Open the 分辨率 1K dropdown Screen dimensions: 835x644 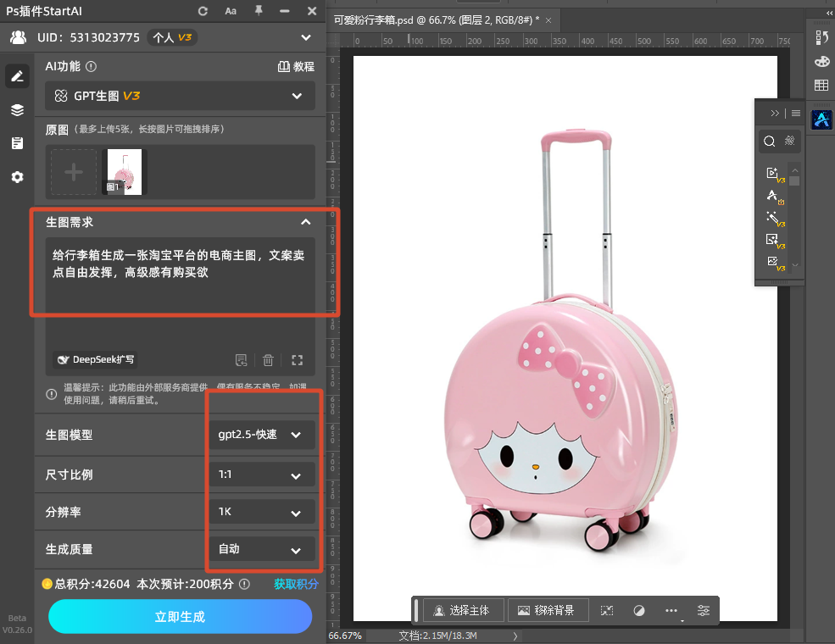click(x=261, y=512)
